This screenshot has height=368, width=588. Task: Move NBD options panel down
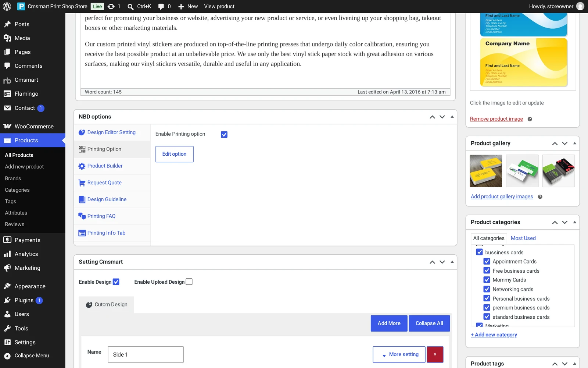pyautogui.click(x=442, y=117)
